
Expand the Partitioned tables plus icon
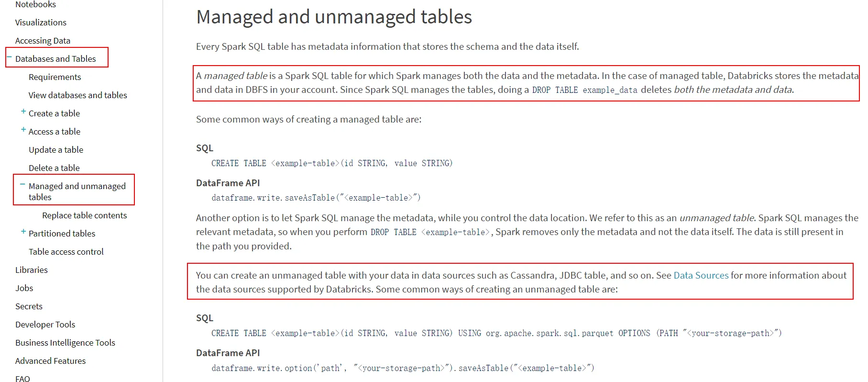[23, 232]
